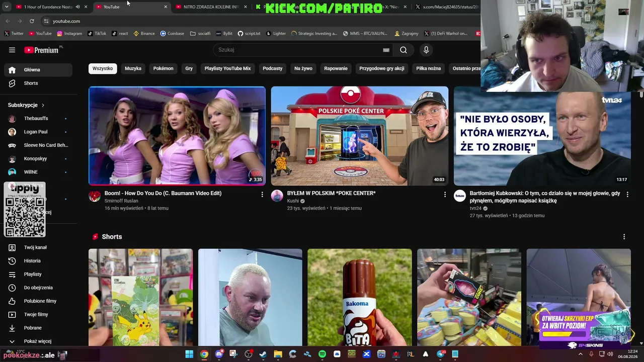Screen dimensions: 644x362
Task: Select the Rapowanie filter chip
Action: (336, 68)
